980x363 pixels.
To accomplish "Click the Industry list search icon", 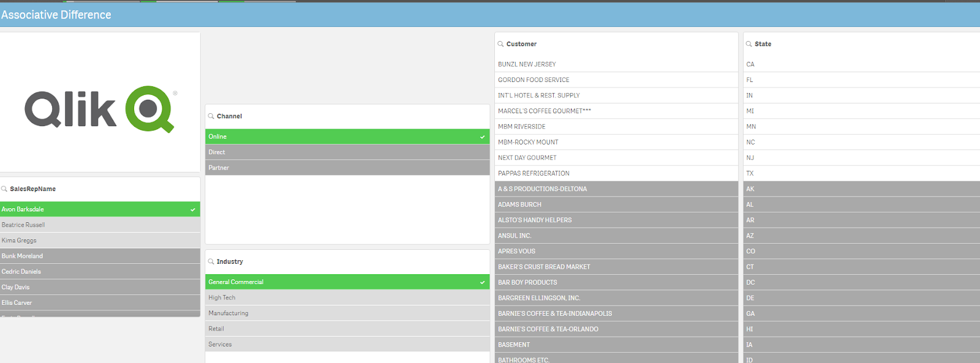I will (211, 261).
